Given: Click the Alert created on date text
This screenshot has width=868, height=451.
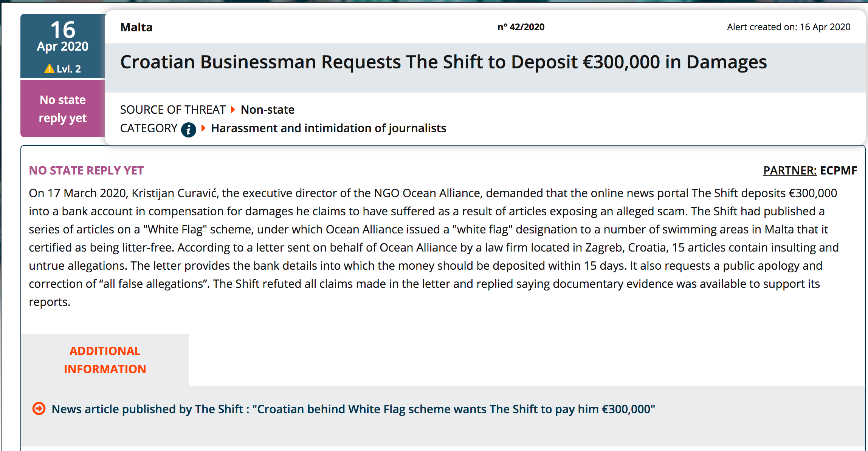Looking at the screenshot, I should pos(788,27).
